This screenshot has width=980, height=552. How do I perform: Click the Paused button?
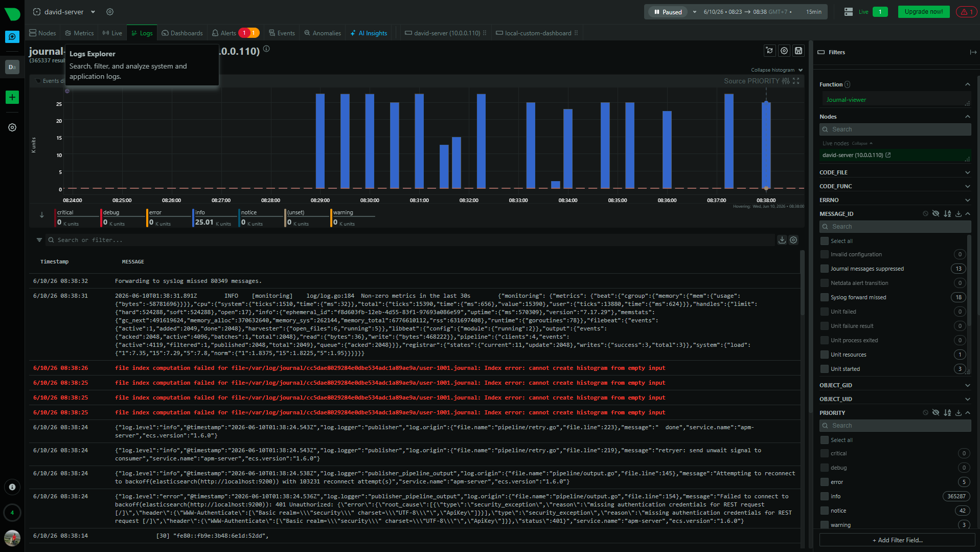tap(668, 12)
